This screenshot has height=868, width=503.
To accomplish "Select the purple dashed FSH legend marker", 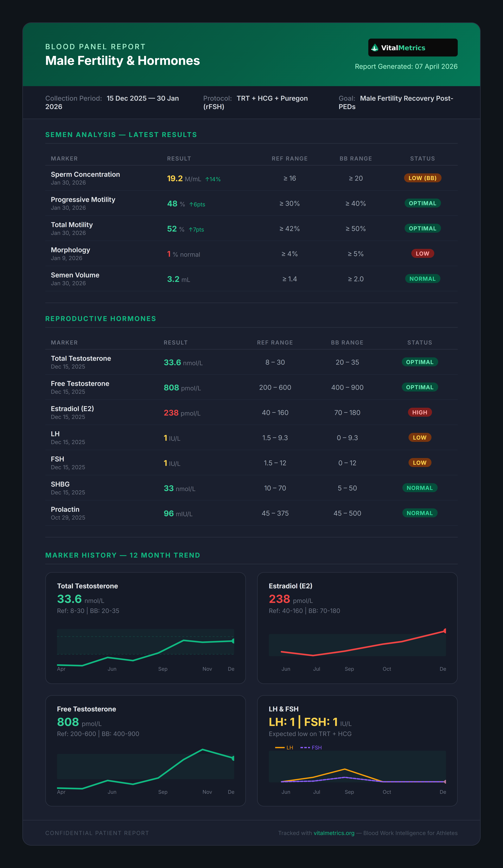I will [x=305, y=747].
